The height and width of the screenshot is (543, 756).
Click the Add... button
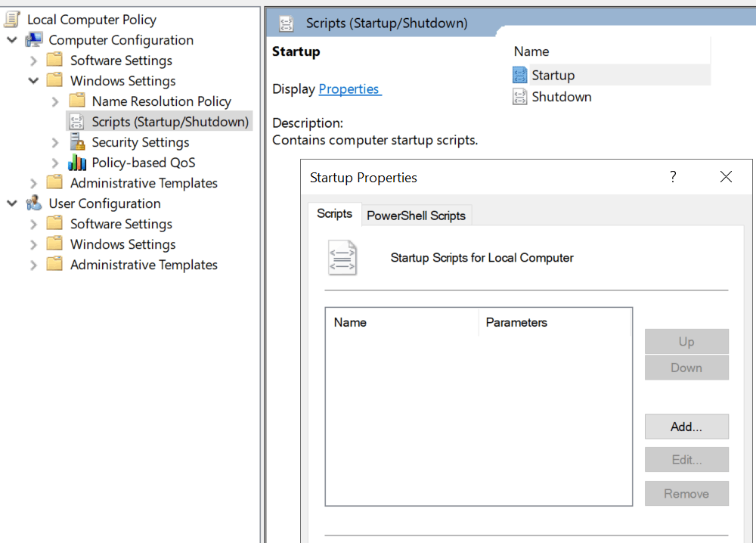click(686, 427)
